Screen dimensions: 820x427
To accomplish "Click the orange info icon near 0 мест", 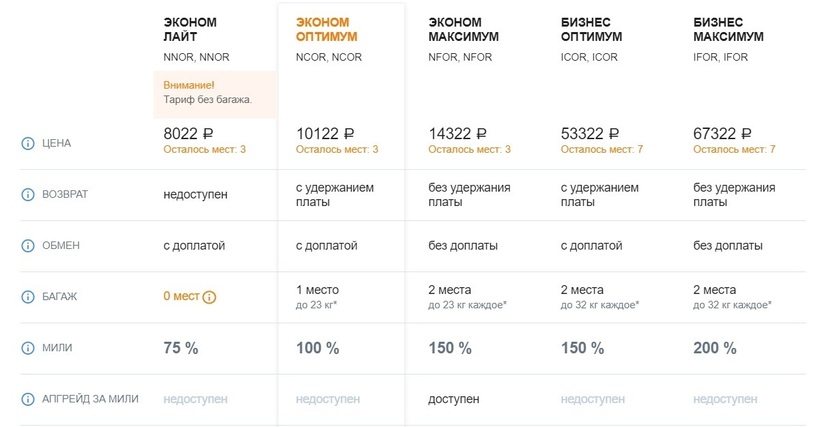I will point(210,297).
